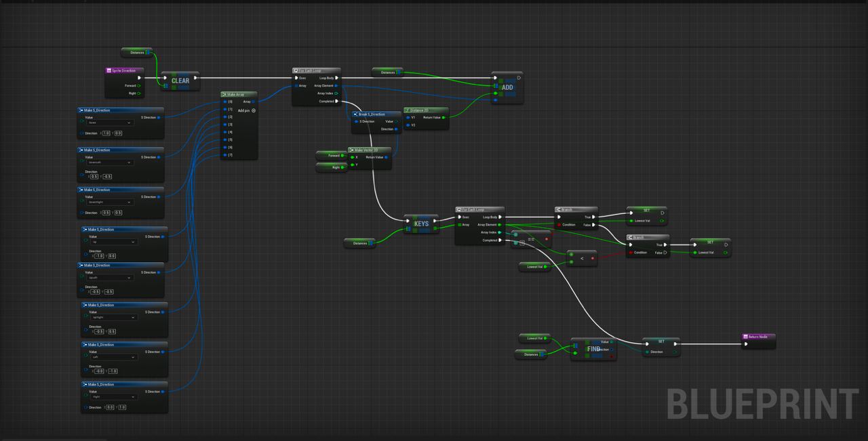
Task: Click the Distance 2D node title
Action: pyautogui.click(x=420, y=110)
